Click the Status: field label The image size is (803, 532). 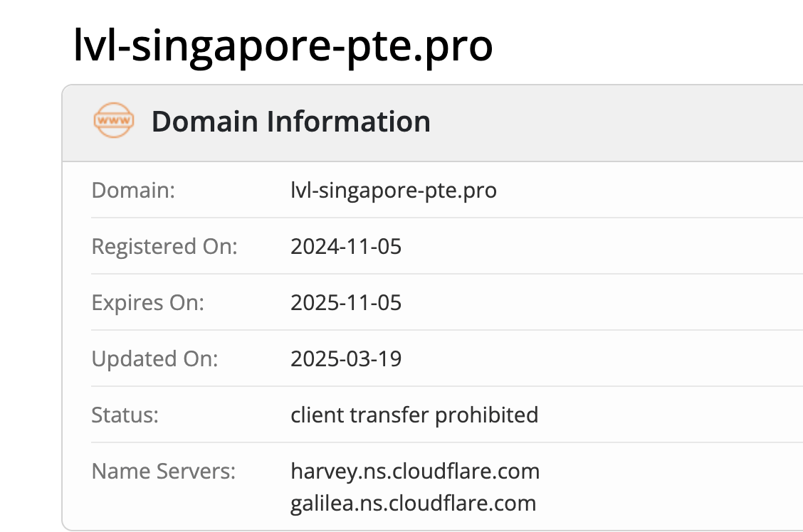click(125, 415)
